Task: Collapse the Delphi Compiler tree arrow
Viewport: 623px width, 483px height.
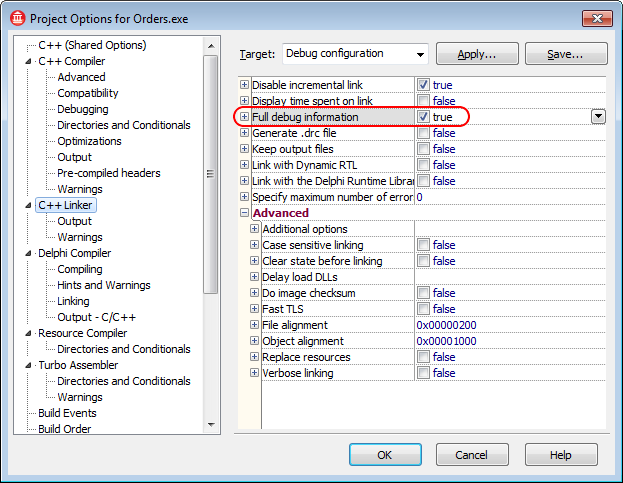Action: (x=29, y=253)
